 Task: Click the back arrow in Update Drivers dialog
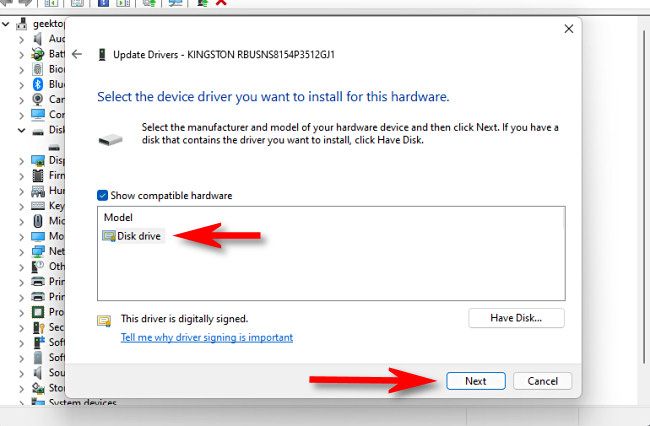[76, 54]
